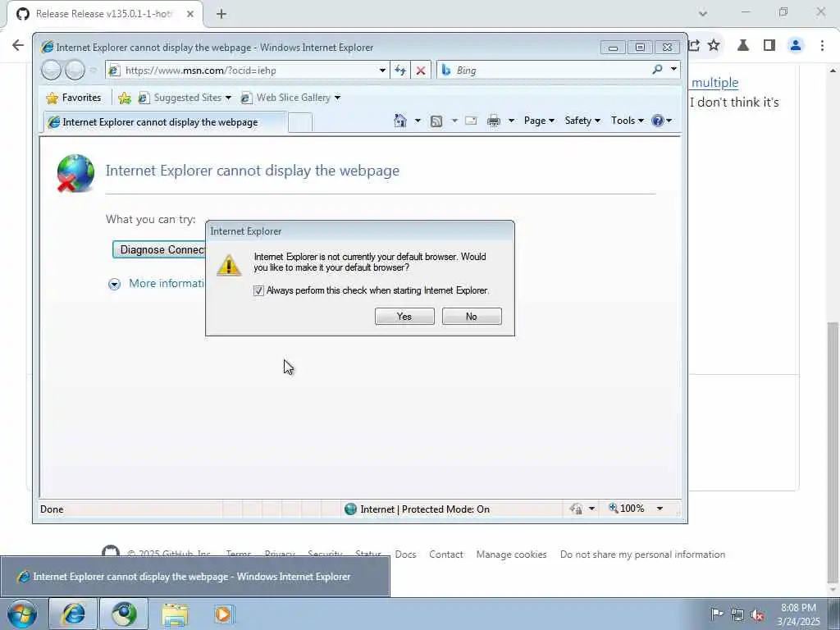Screen dimensions: 840x630
Task: Open the Tools menu
Action: 628,121
